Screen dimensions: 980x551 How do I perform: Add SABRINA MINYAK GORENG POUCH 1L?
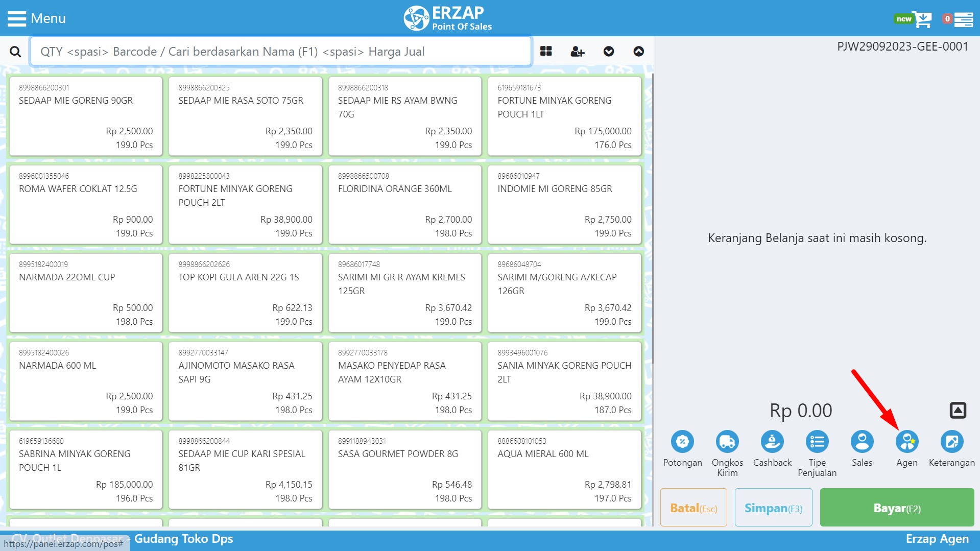[x=86, y=470]
